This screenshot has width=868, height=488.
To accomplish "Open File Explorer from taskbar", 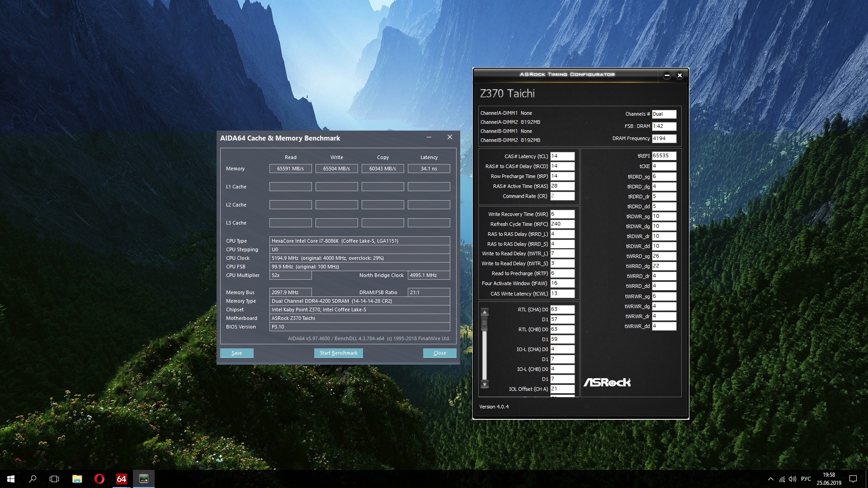I will [77, 479].
